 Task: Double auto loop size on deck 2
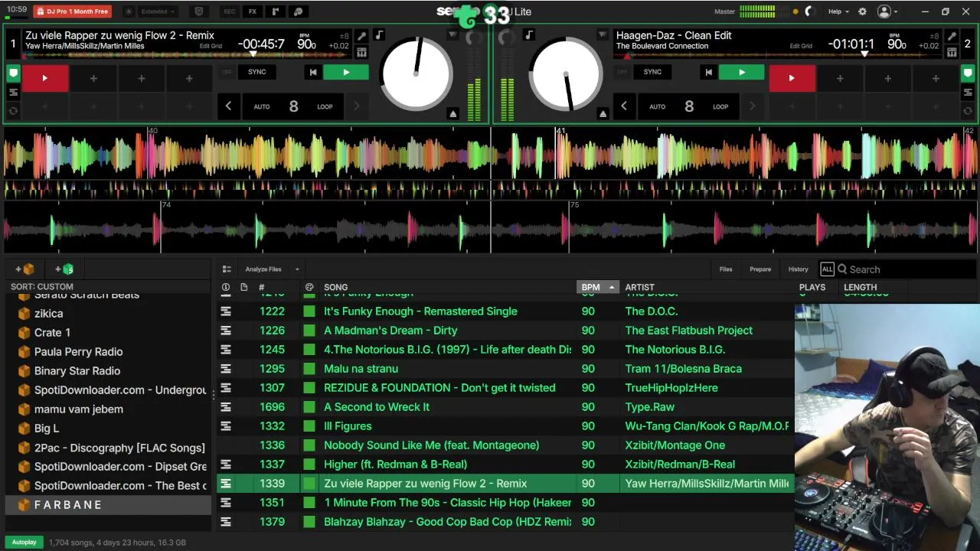752,106
